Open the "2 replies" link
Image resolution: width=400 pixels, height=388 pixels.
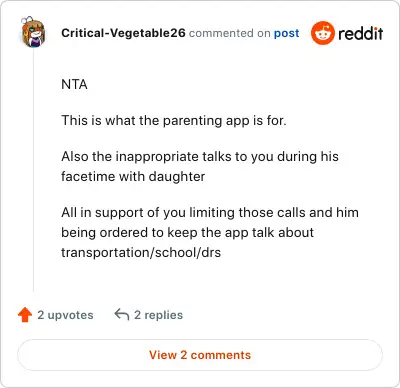tap(158, 315)
